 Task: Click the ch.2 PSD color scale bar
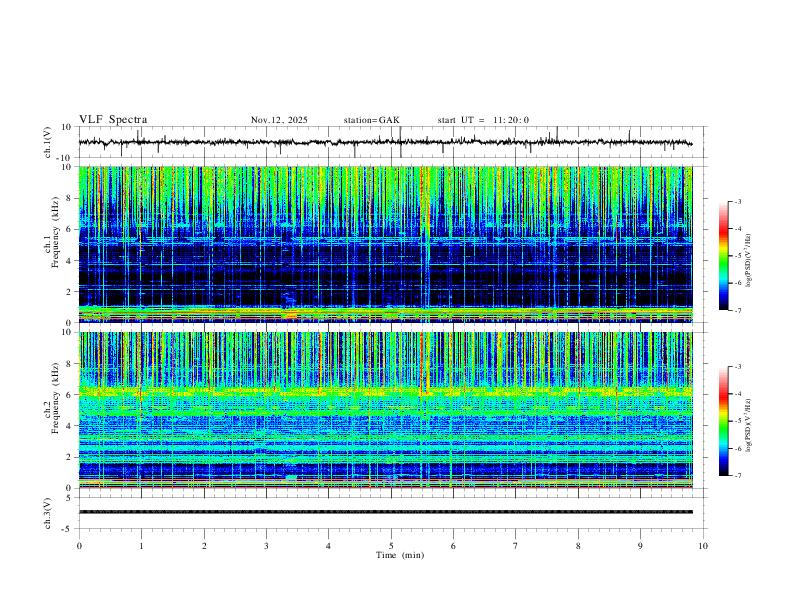723,421
